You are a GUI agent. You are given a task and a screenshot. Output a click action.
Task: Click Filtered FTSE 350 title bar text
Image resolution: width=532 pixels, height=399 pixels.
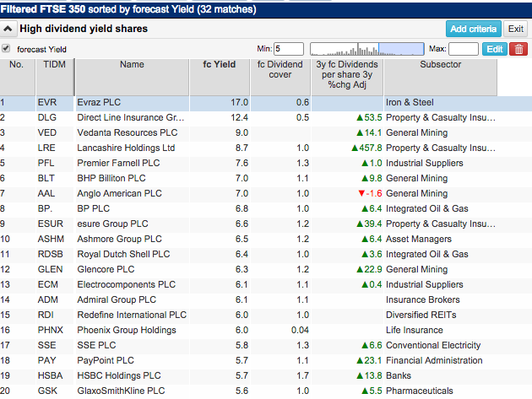pyautogui.click(x=128, y=9)
